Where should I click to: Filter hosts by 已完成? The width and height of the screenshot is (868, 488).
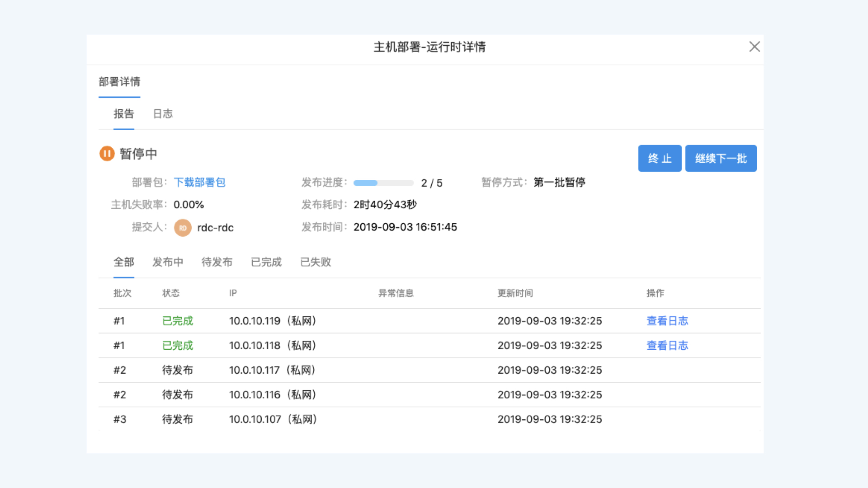(x=266, y=262)
